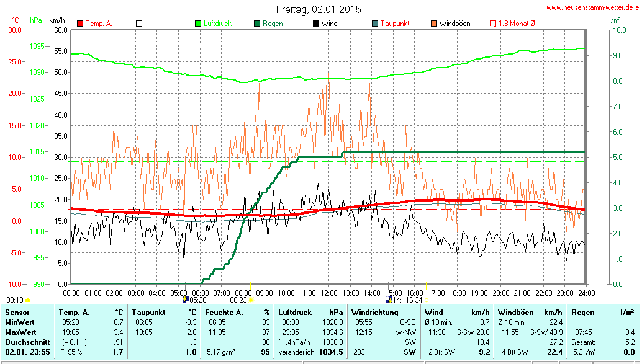Screen dimensions: 642x364
Task: Click the Sensor header in data table
Action: 17,313
